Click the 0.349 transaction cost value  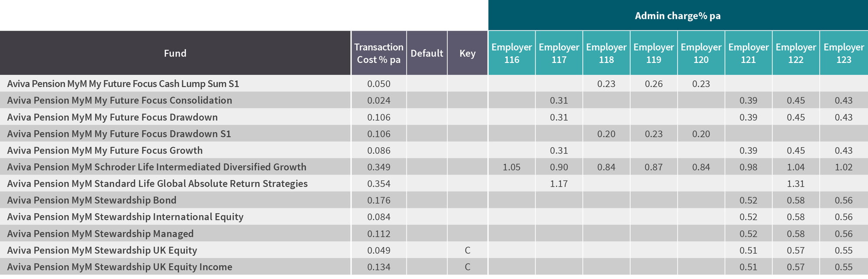[379, 167]
